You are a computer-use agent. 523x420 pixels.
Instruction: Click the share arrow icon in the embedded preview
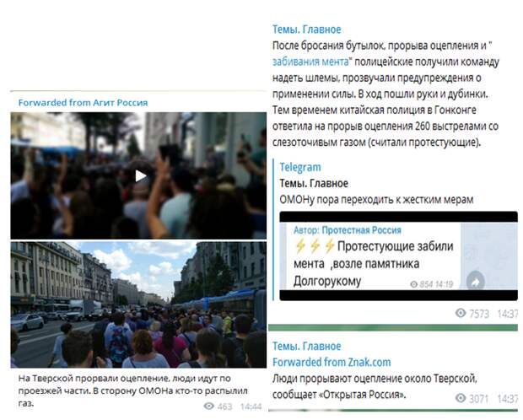tap(475, 283)
